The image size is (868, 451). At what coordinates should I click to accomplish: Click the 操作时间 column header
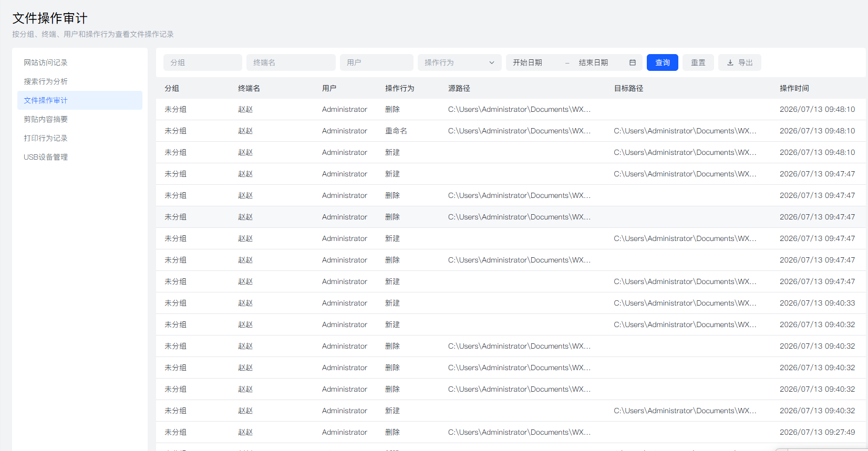click(x=794, y=88)
